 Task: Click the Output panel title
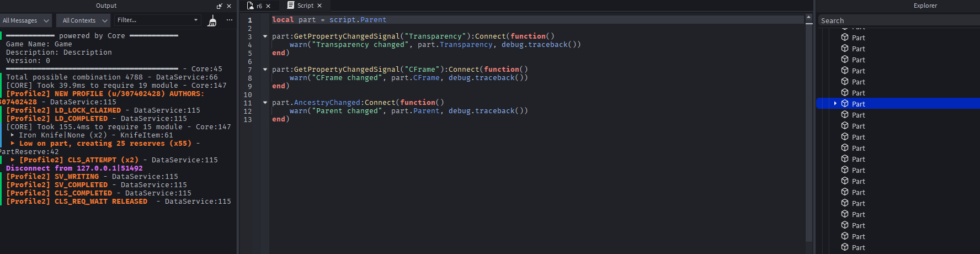(106, 6)
